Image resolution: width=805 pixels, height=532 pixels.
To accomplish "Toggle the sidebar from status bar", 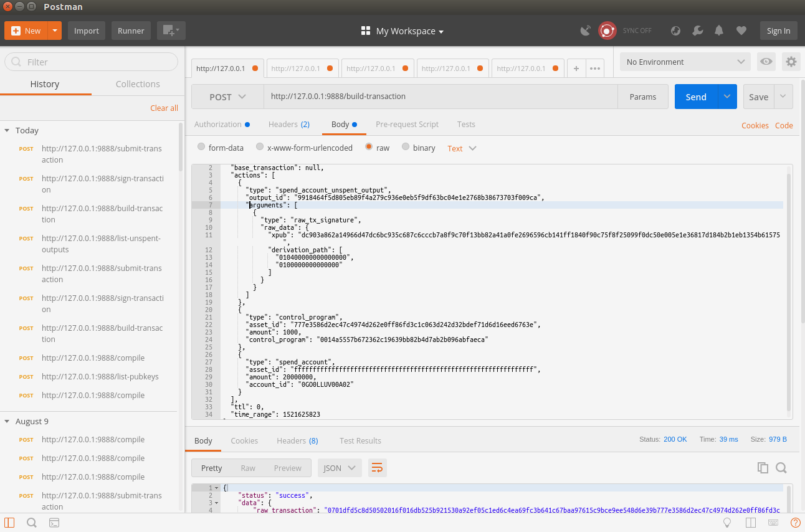I will (x=9, y=523).
